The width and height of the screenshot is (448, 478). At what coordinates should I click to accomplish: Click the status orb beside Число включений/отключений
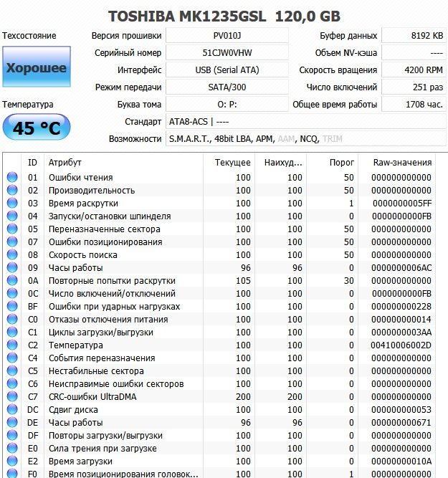click(x=12, y=293)
